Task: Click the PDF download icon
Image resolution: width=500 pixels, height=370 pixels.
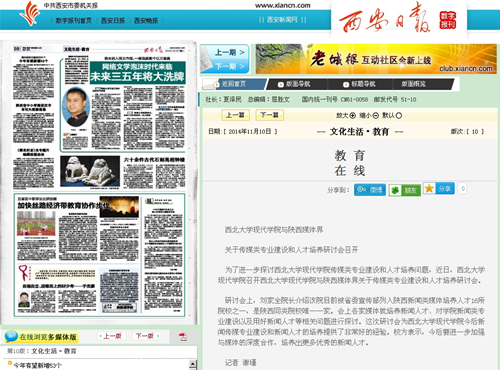Action: (183, 337)
